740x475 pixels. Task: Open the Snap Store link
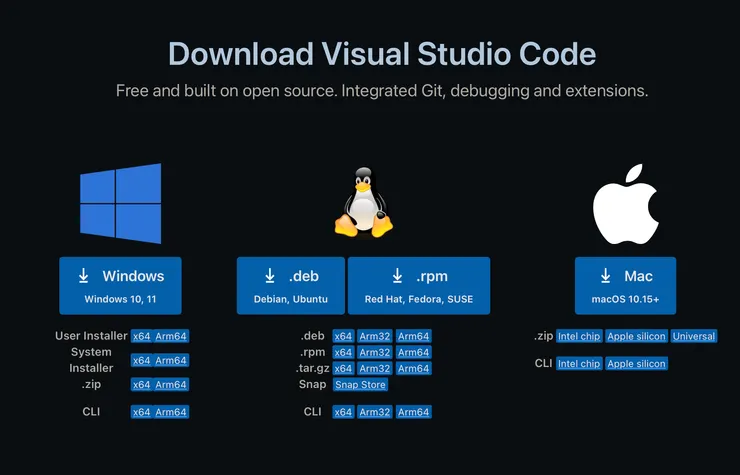(360, 384)
